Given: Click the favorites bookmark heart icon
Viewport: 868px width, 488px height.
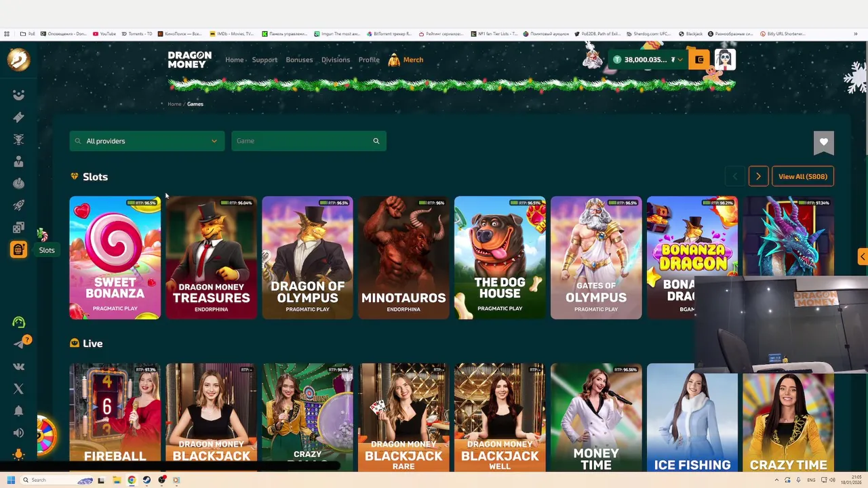Looking at the screenshot, I should pos(823,142).
